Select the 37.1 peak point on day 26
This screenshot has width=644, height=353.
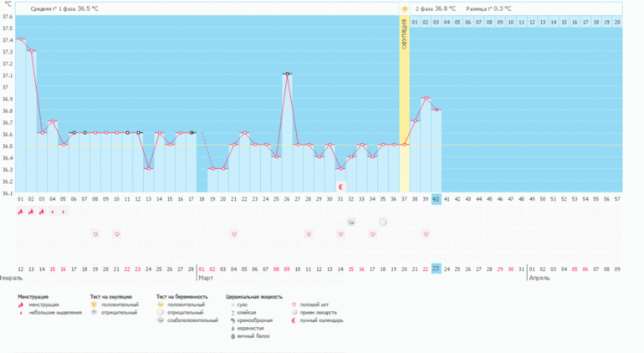[287, 74]
